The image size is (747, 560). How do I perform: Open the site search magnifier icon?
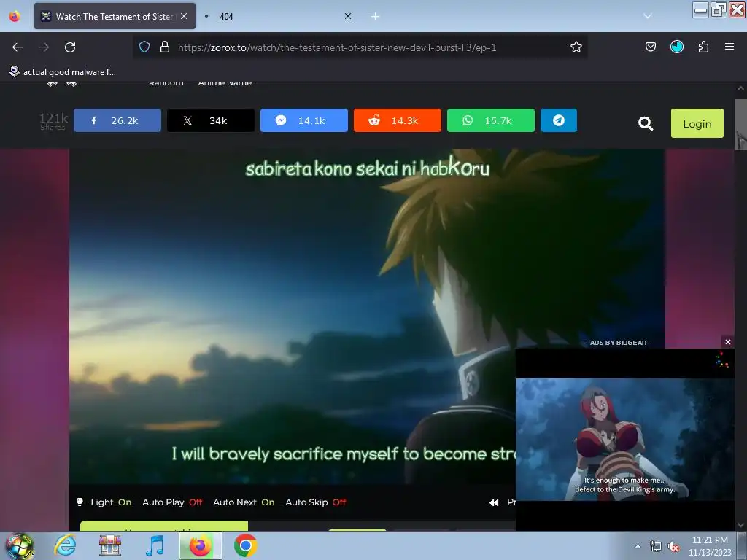click(x=646, y=124)
